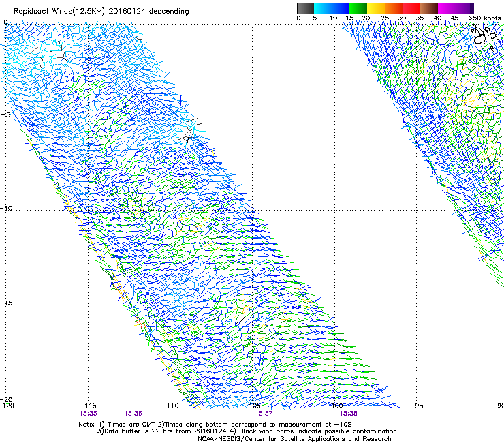Click the '>50 knots' legend label
Image resolution: width=504 pixels, height=443 pixels.
click(484, 18)
